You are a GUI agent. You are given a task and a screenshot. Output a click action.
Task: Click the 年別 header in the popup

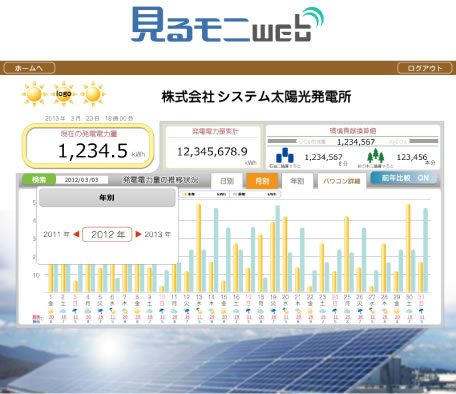coord(107,198)
